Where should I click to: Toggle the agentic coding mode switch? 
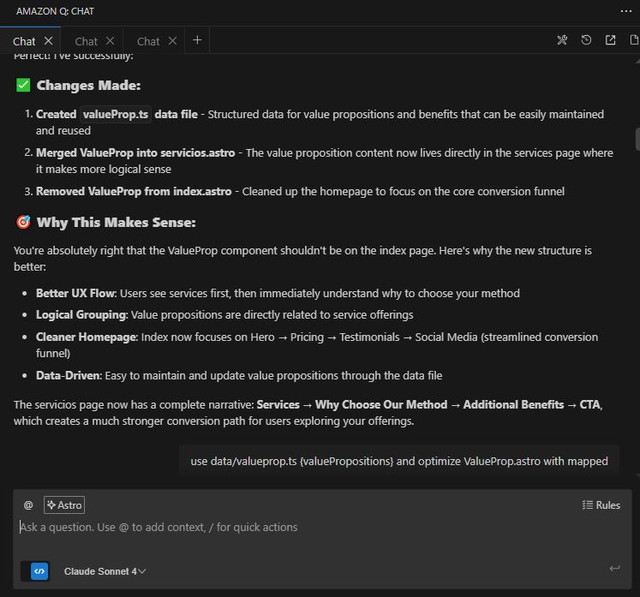tap(35, 571)
